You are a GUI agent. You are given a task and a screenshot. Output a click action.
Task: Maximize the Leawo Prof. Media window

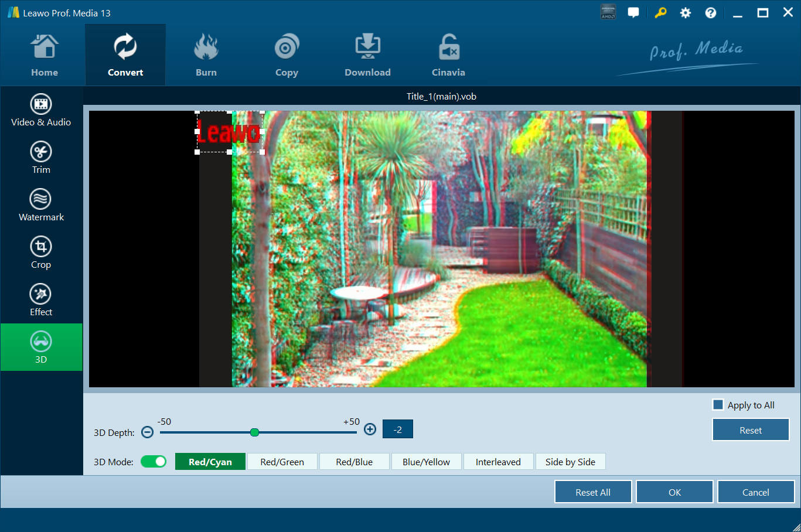763,13
